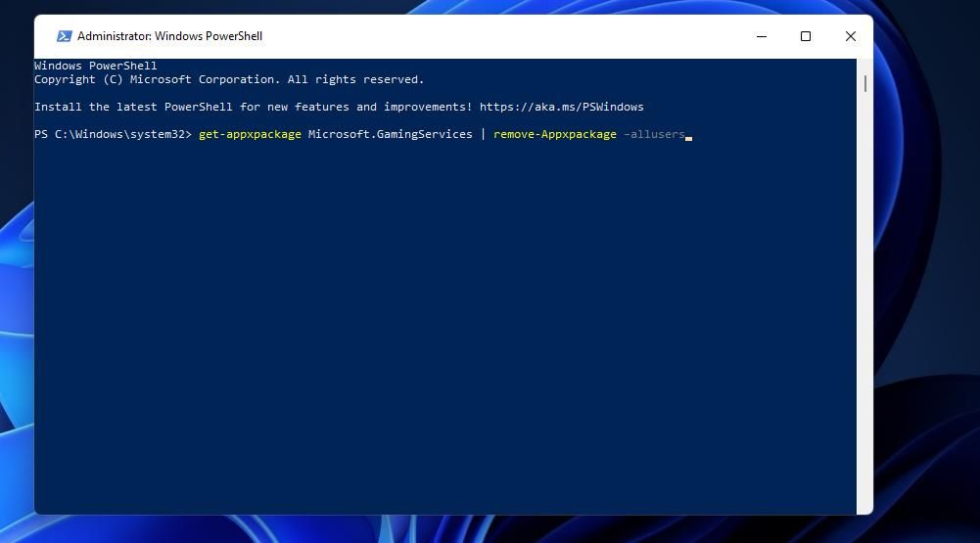Viewport: 980px width, 543px height.
Task: Click the '-allusers' parameter text
Action: tap(654, 134)
